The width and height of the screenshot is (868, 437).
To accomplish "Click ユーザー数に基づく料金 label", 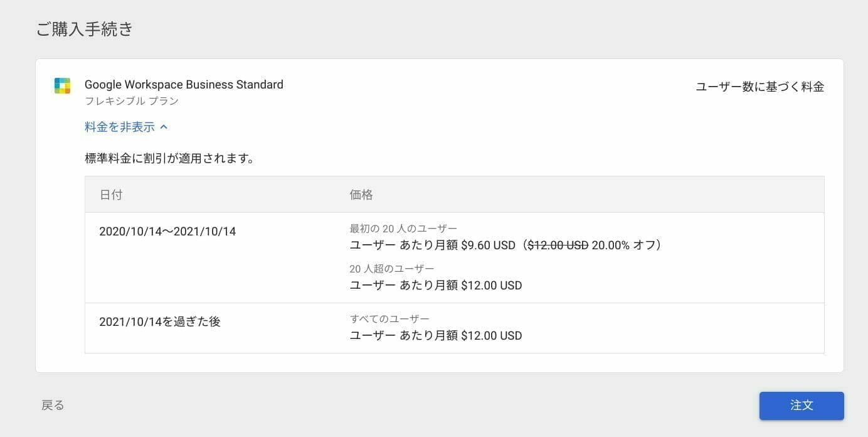I will [760, 87].
